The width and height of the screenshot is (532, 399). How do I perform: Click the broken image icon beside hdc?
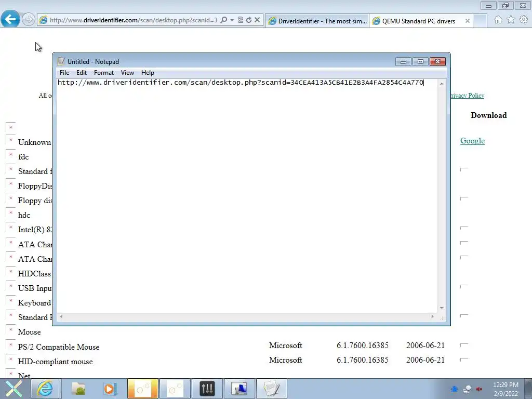coord(10,214)
